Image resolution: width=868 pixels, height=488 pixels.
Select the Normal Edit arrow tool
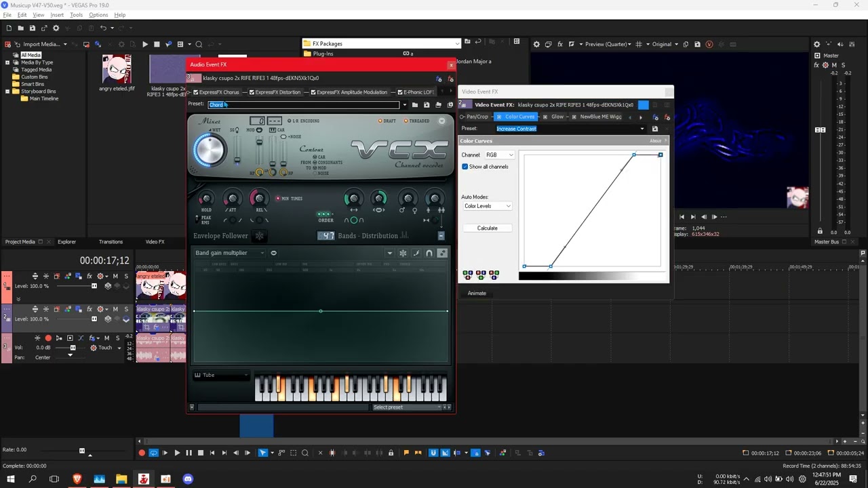click(262, 453)
